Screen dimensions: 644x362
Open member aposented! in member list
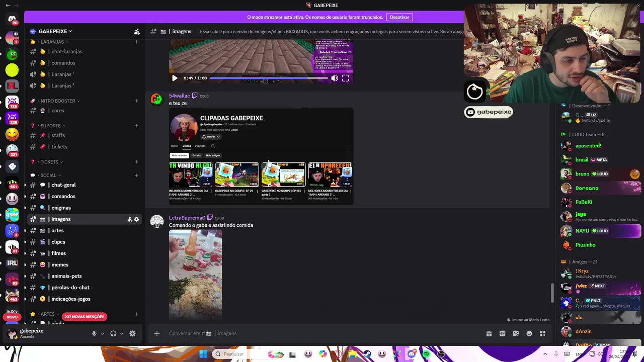(588, 146)
